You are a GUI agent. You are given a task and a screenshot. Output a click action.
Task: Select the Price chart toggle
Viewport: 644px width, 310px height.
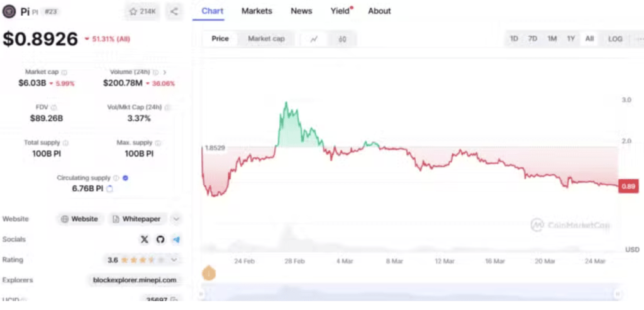[219, 38]
